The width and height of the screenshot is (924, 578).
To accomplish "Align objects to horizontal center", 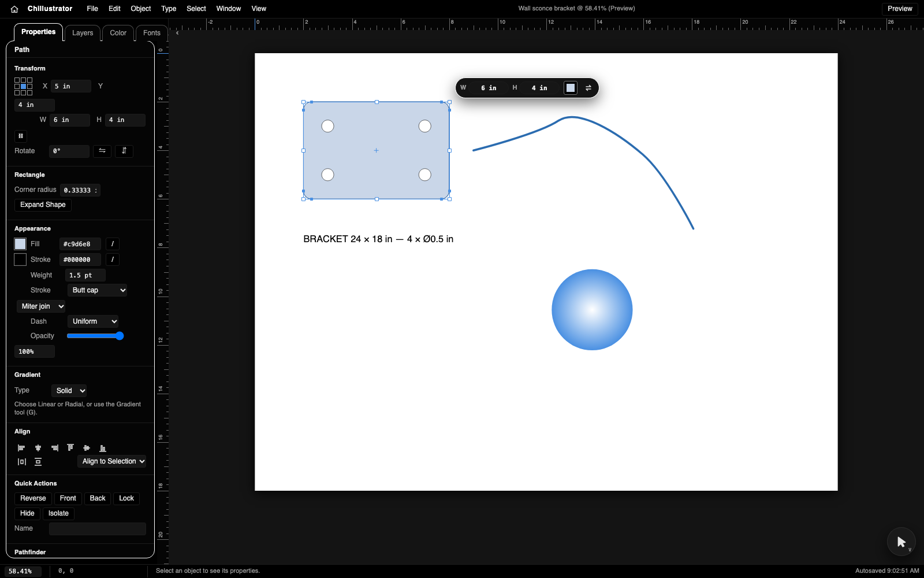I will pyautogui.click(x=38, y=448).
